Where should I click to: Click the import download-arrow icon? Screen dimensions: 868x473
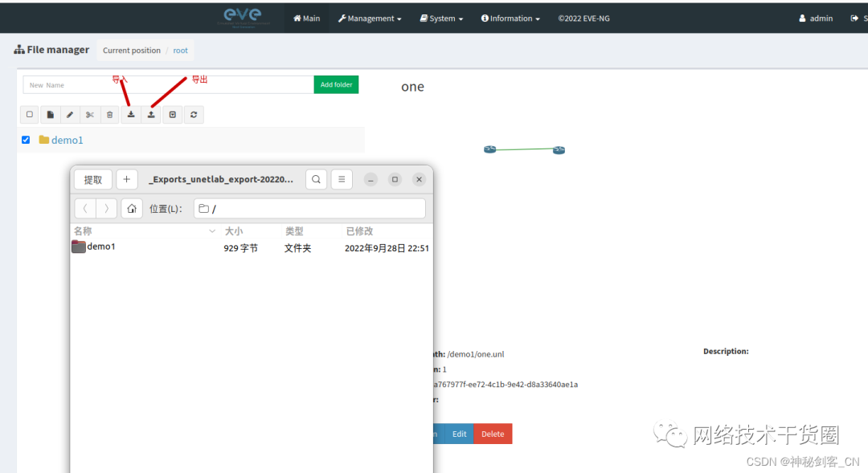pyautogui.click(x=131, y=115)
